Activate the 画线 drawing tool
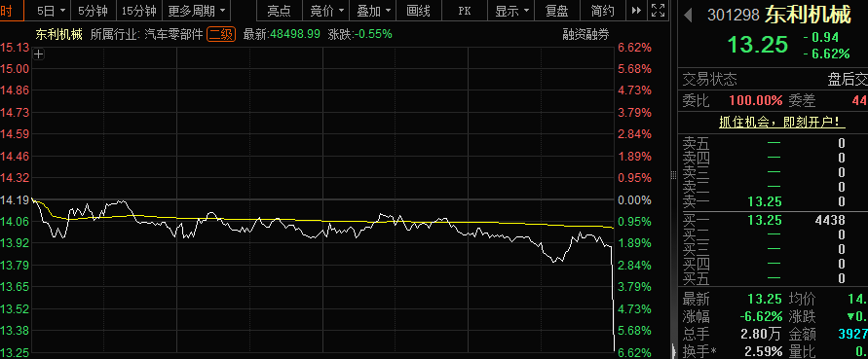The image size is (868, 359). click(x=418, y=11)
